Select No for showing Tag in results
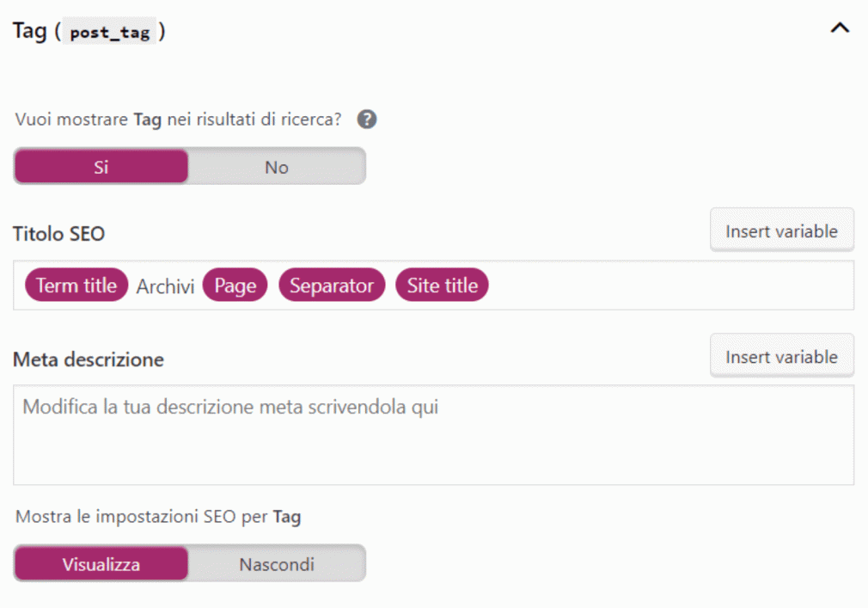This screenshot has width=868, height=608. (276, 166)
